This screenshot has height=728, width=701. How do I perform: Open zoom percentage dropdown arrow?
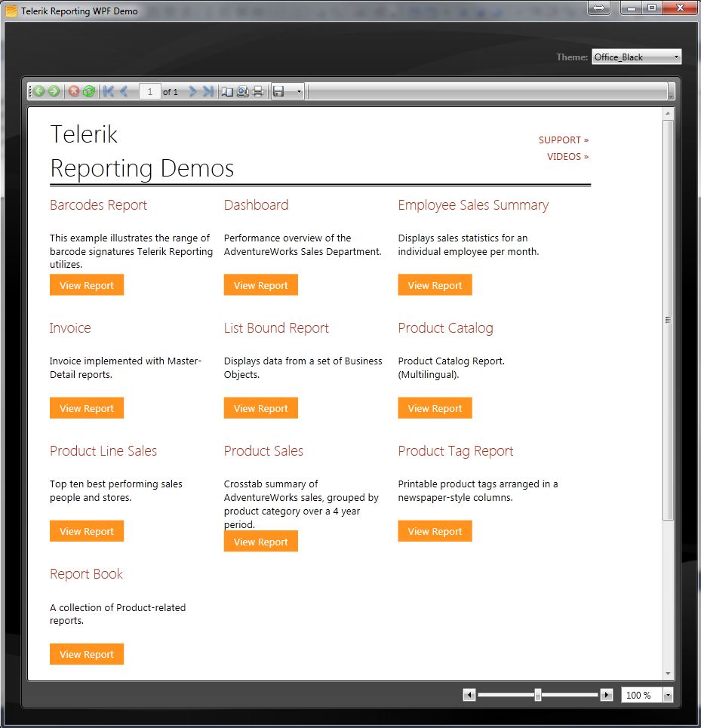pyautogui.click(x=668, y=696)
